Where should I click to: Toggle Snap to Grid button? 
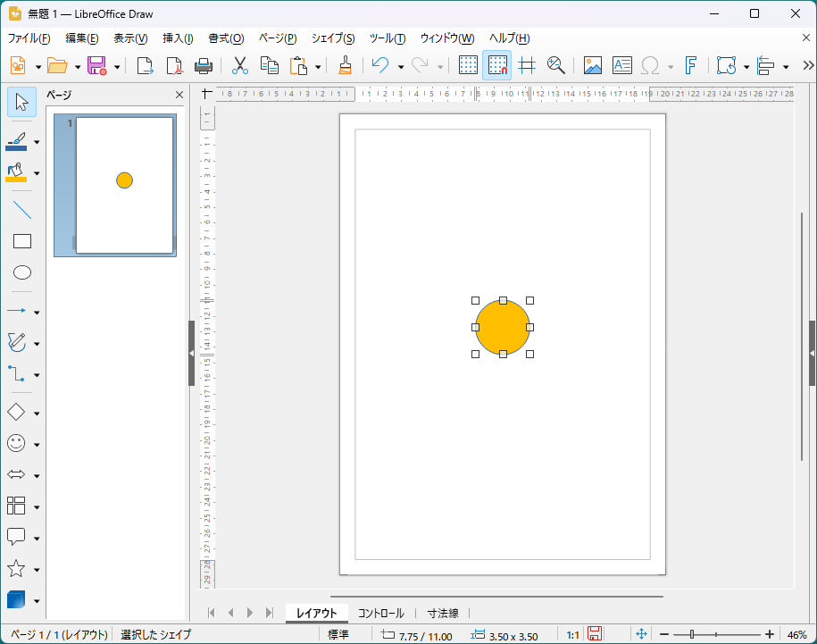click(x=497, y=65)
